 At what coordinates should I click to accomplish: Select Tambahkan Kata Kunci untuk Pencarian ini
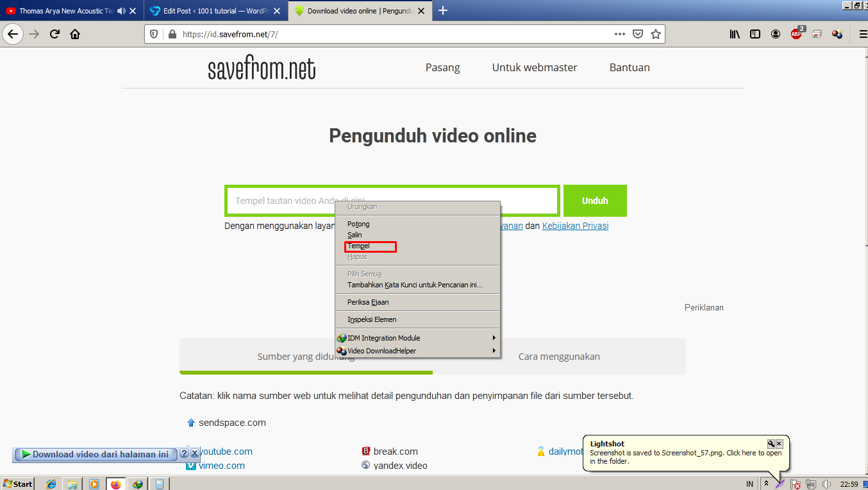click(x=417, y=285)
